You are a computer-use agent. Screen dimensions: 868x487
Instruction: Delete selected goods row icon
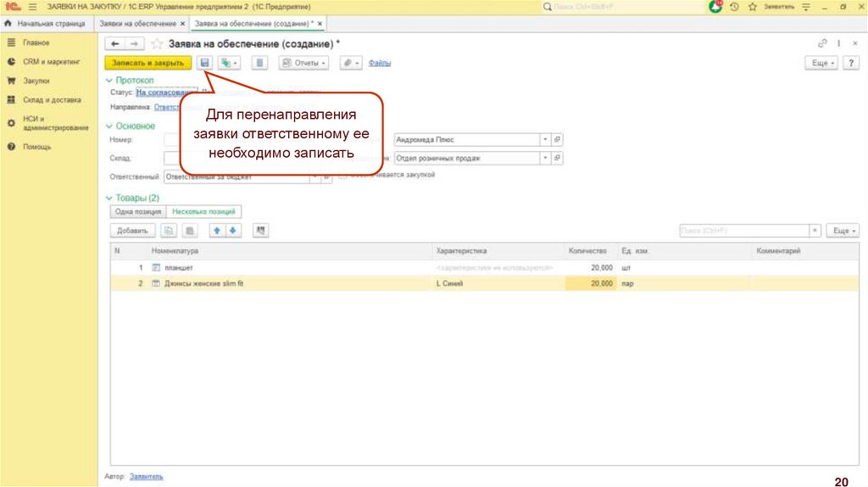190,231
